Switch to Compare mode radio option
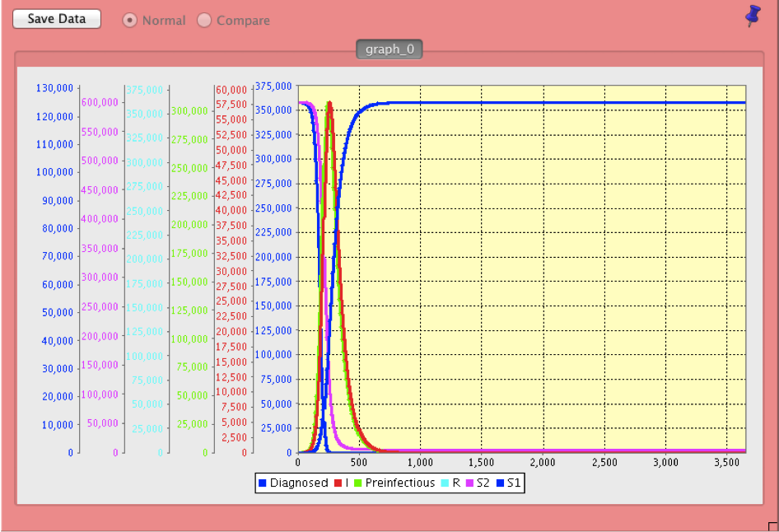 point(204,21)
